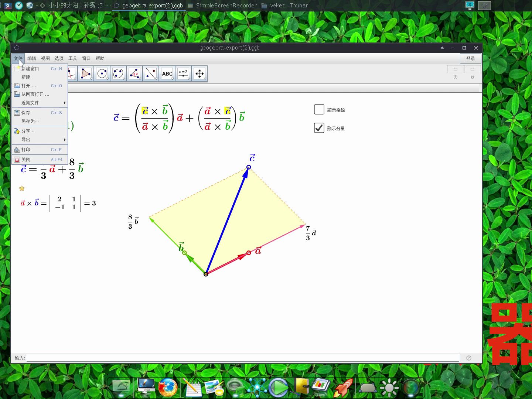
Task: Choose 从网页打开 … menu entry
Action: click(40, 94)
